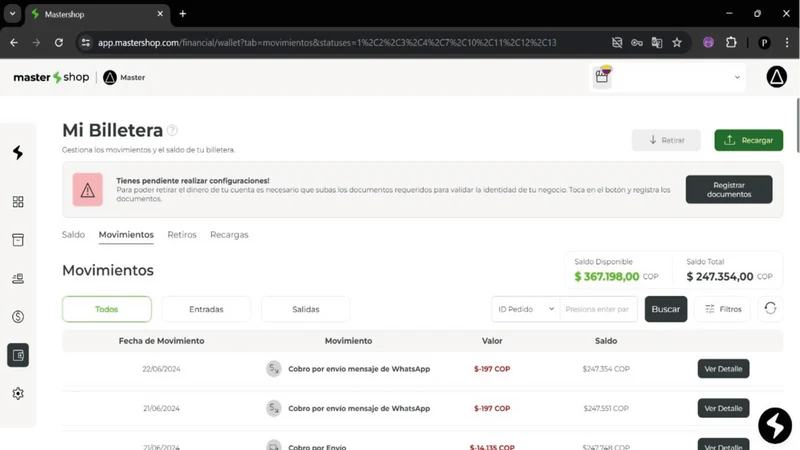Click the browser profile P avatar

point(764,43)
